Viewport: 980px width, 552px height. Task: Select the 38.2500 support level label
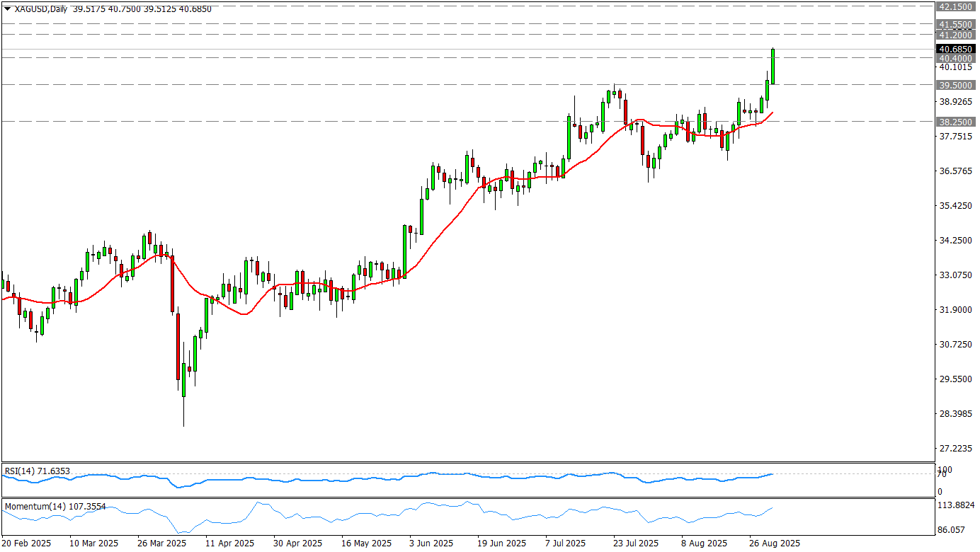[955, 122]
